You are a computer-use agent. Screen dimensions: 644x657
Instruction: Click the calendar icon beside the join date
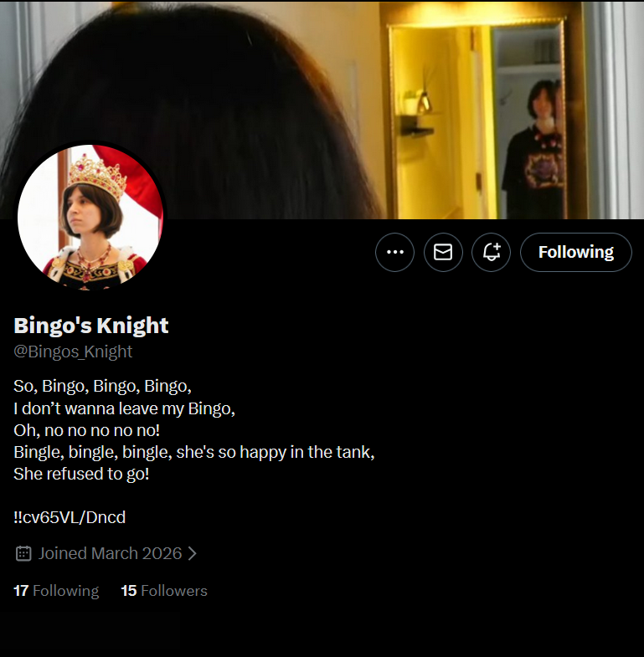tap(23, 553)
